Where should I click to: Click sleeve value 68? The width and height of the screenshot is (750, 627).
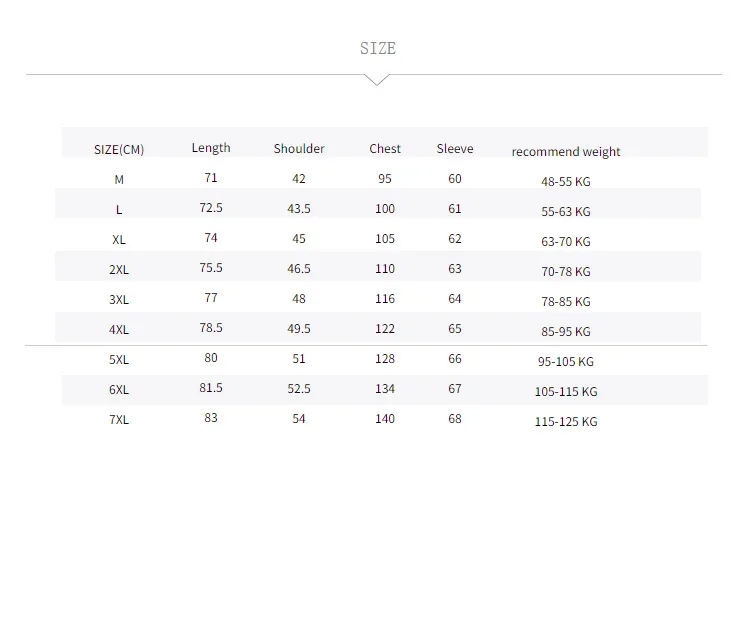[455, 419]
